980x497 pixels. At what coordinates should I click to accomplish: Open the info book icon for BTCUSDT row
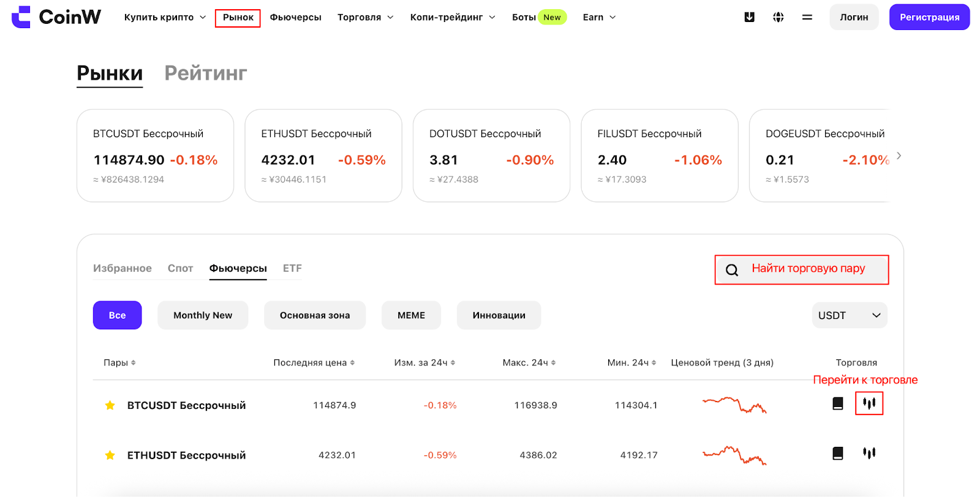[x=838, y=403]
